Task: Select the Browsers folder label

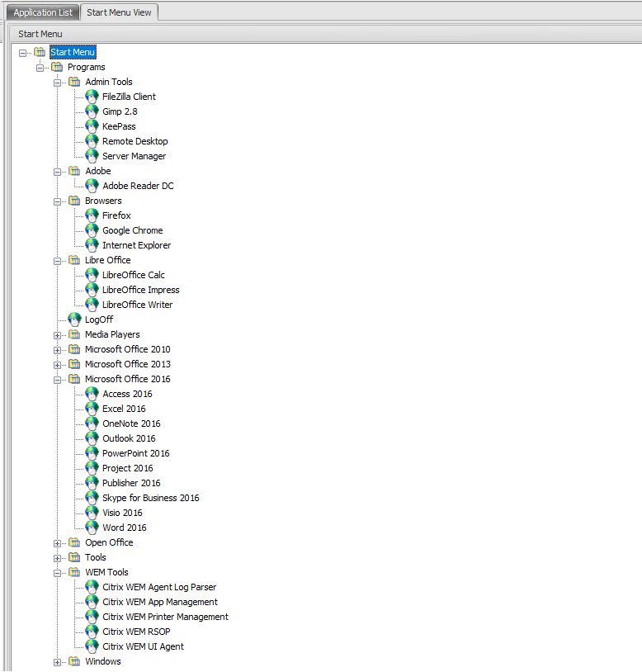Action: pos(103,201)
